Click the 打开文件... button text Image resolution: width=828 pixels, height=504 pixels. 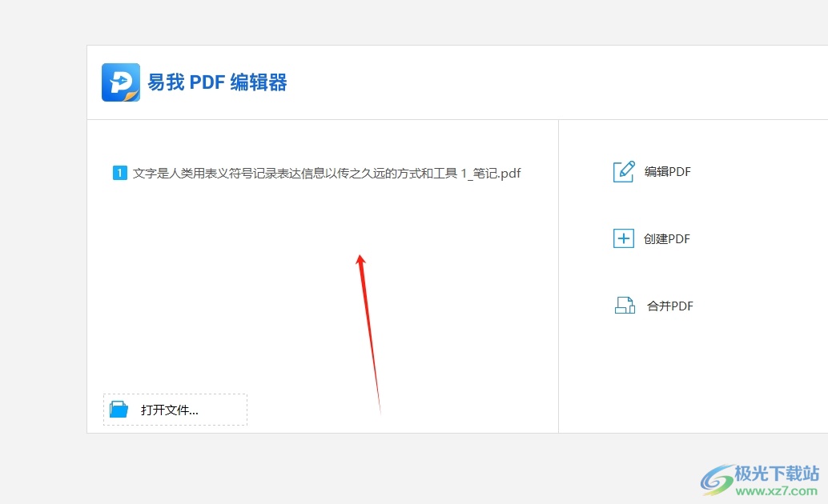pyautogui.click(x=170, y=410)
